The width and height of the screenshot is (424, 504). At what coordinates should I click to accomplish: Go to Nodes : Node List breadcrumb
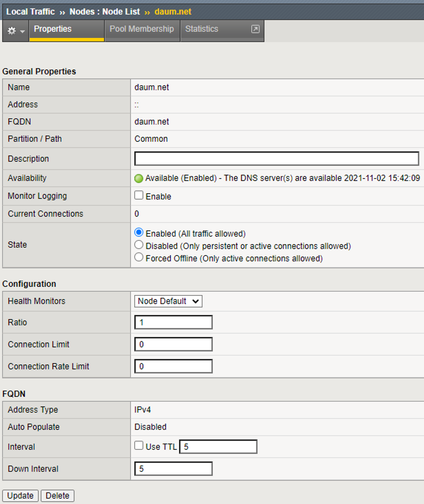point(105,11)
